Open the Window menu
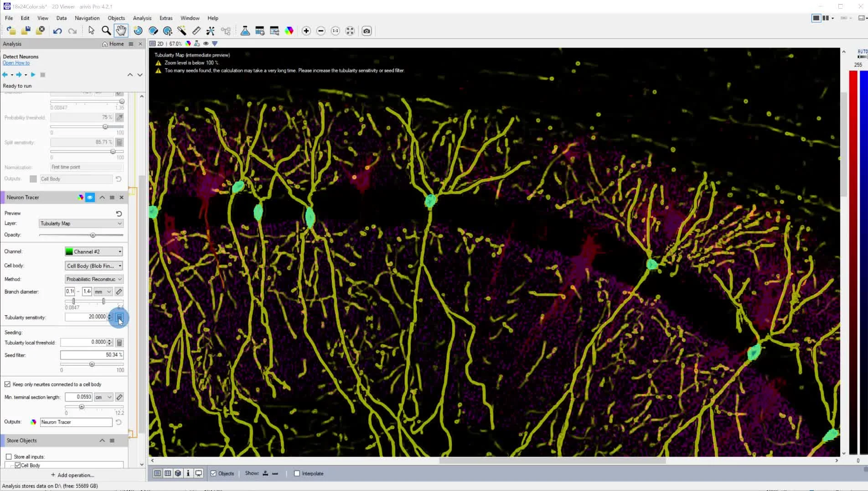The image size is (868, 491). point(190,18)
